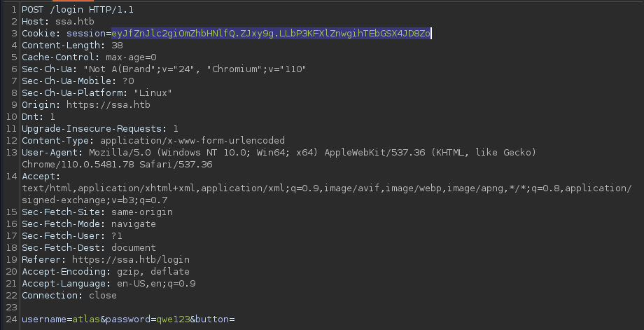Click the User-Agent Mozilla/5.0 header line
The image size is (644, 330).
pyautogui.click(x=279, y=153)
